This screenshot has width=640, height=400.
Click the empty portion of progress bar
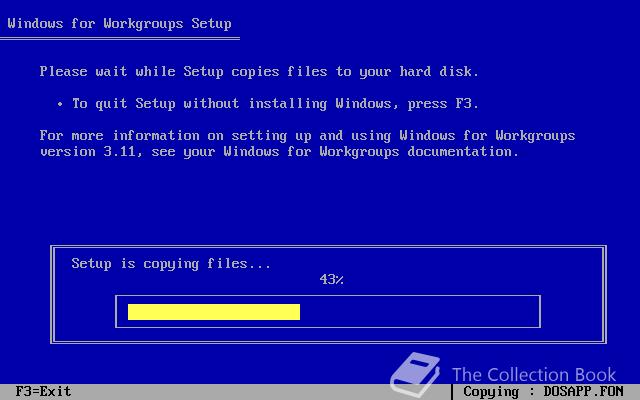click(420, 312)
